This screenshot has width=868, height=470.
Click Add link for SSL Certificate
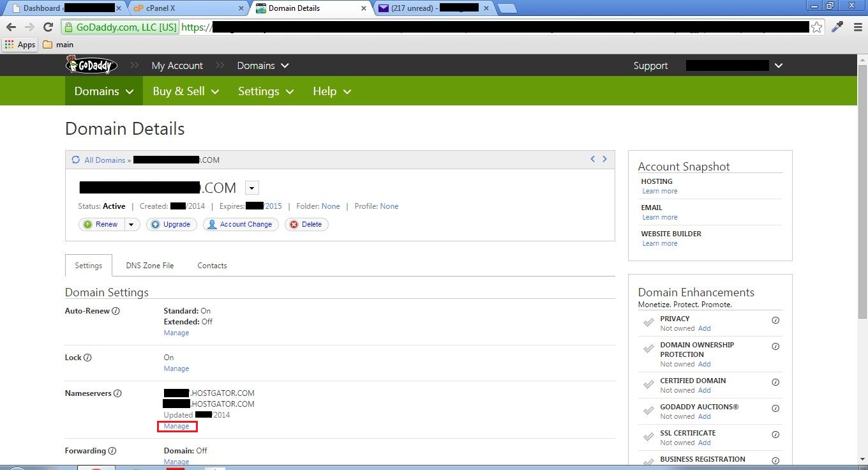704,443
